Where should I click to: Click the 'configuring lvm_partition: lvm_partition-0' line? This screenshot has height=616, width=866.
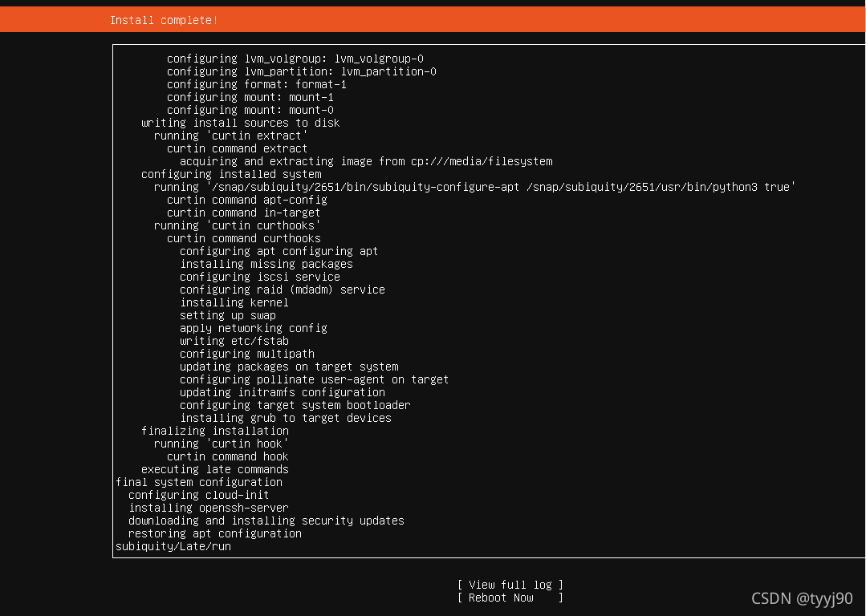click(302, 71)
